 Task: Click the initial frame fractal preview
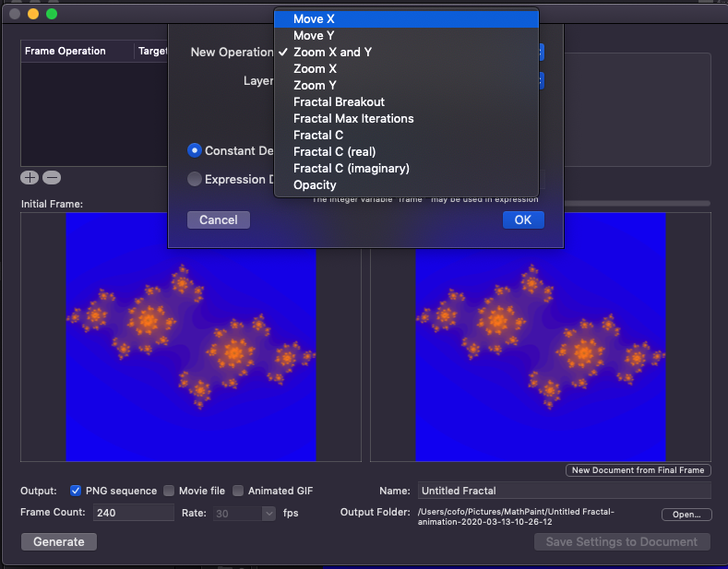coord(191,337)
